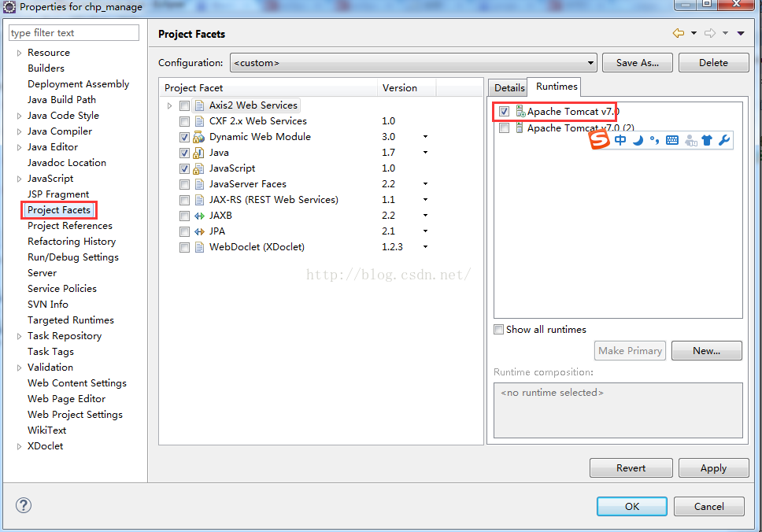The width and height of the screenshot is (762, 532).
Task: Open Deployment Assembly page
Action: click(x=78, y=84)
